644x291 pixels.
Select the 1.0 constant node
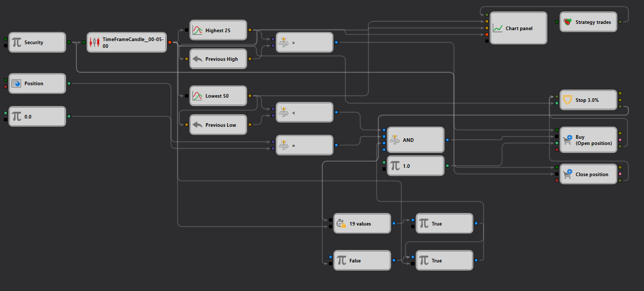(x=416, y=166)
